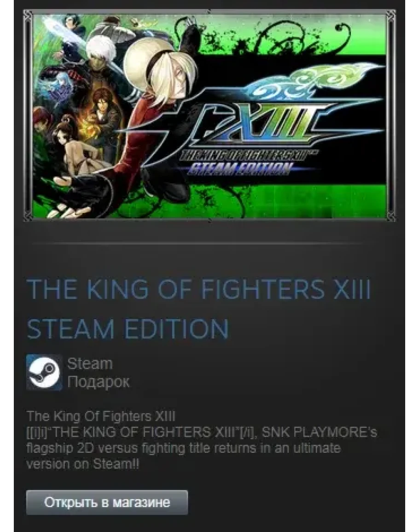Click top-right ornamental corner of banner frame
Screen dimensions: 419x532
coord(391,15)
